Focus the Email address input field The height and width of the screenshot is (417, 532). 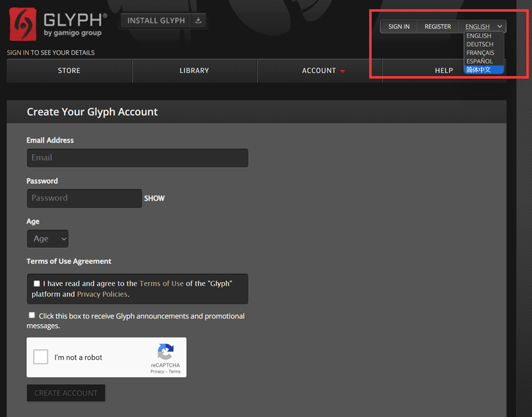pyautogui.click(x=138, y=158)
